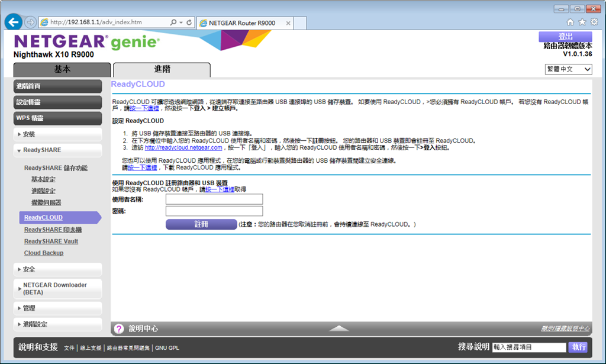606x364 pixels.
Task: Open ReadySHARE Vault link
Action: click(51, 241)
